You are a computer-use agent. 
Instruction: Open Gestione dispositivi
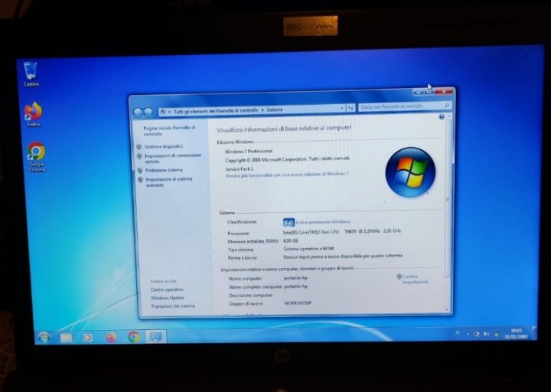tap(164, 146)
